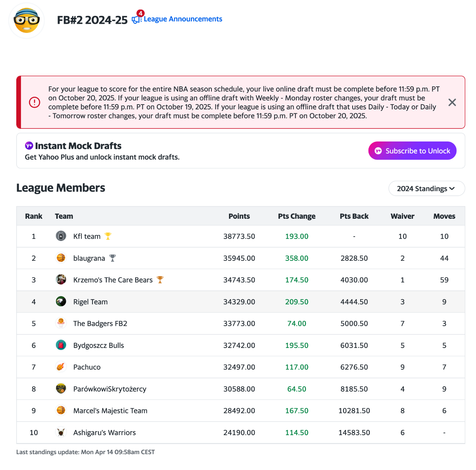Image resolution: width=476 pixels, height=470 pixels.
Task: Click the bronze trophy beside Krzemo's The Care Bears
Action: [160, 280]
